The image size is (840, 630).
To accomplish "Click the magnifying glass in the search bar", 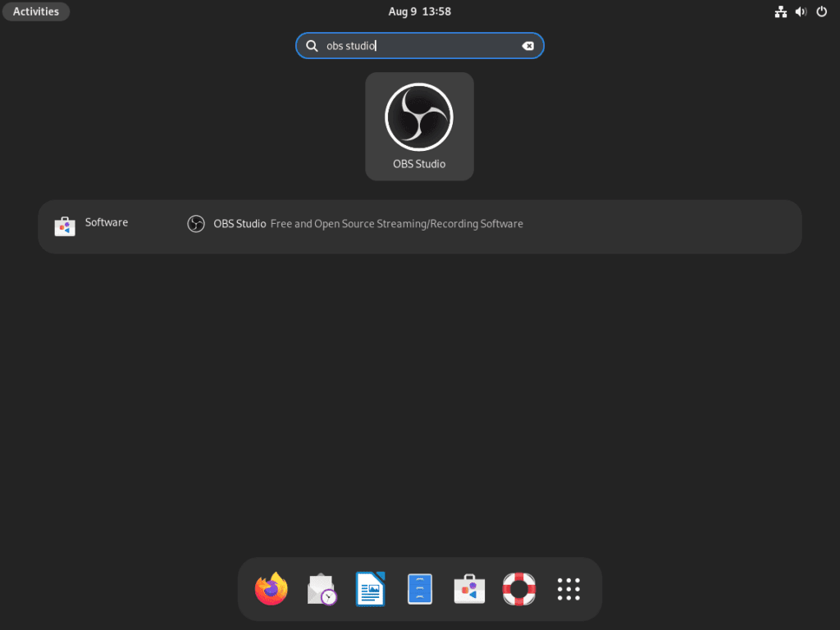I will (x=312, y=46).
